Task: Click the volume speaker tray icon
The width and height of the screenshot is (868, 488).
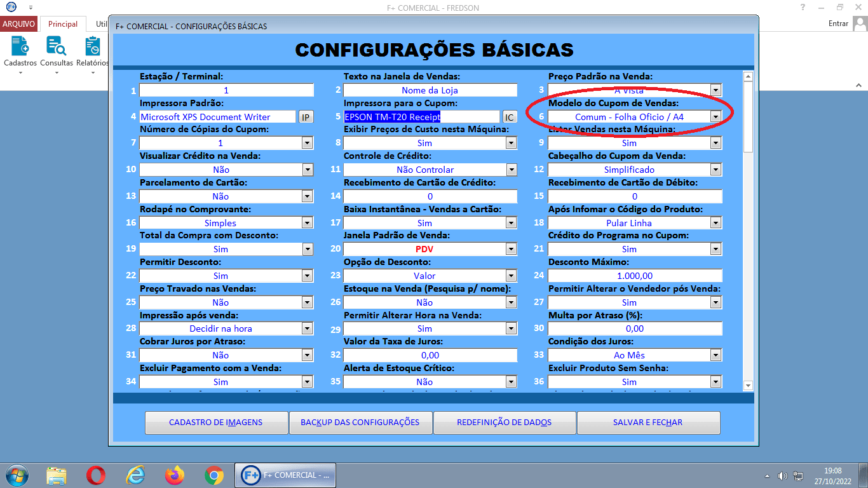Action: (x=783, y=476)
